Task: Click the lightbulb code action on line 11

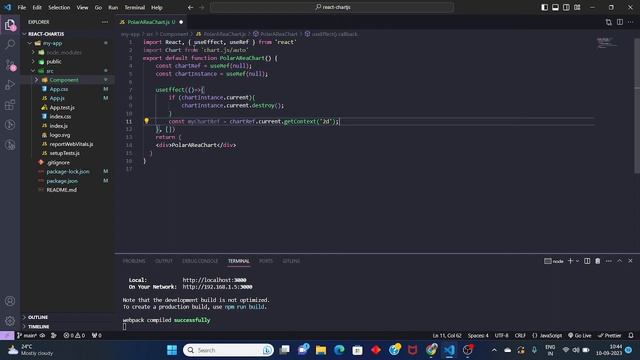Action: [147, 121]
